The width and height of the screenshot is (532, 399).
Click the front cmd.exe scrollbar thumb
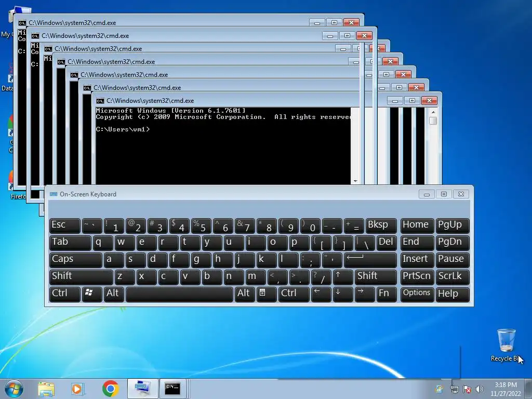point(433,121)
